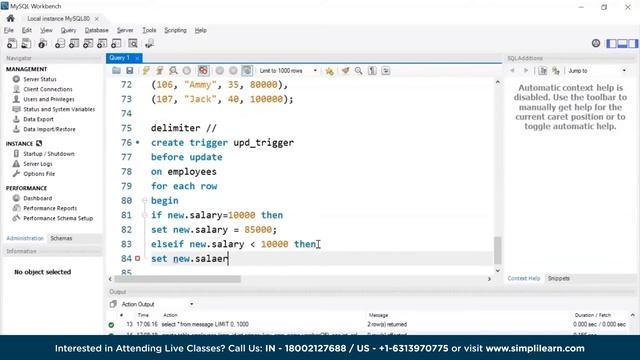Close Local instance MySQL80 tab

coord(97,19)
